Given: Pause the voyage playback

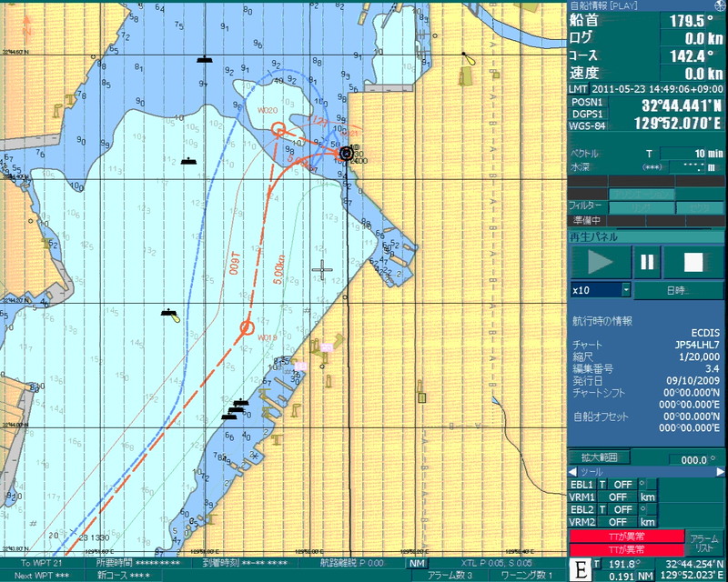Looking at the screenshot, I should coord(647,263).
